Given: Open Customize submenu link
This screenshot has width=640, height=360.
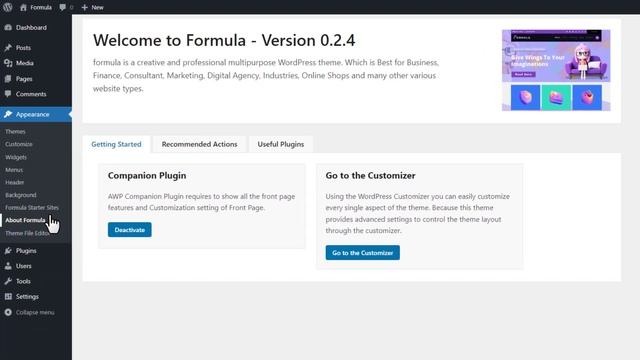Looking at the screenshot, I should (19, 144).
